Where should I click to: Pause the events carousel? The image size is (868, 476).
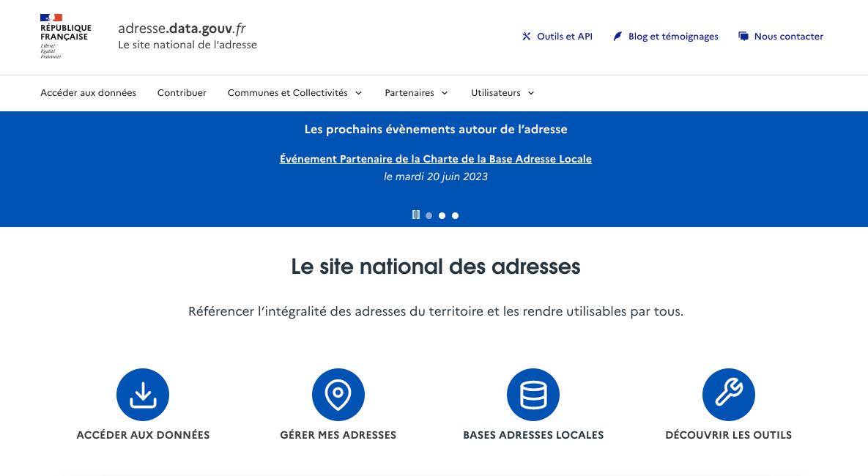pos(416,215)
